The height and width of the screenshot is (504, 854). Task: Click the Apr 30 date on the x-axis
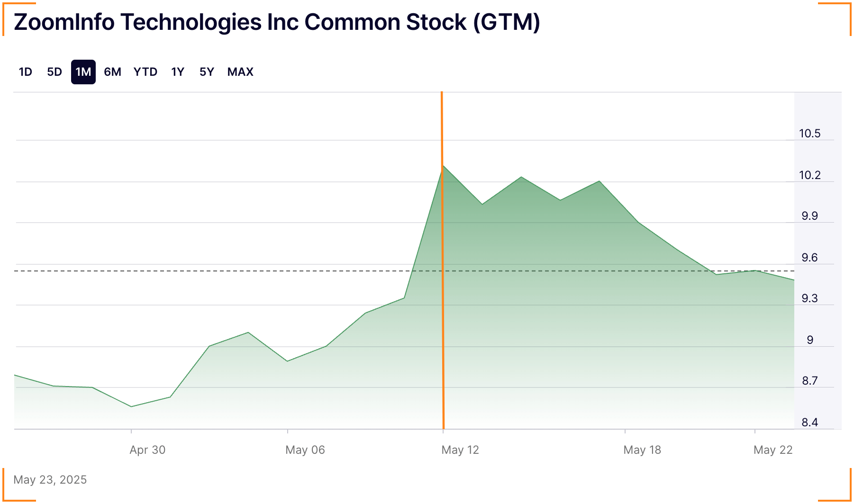148,450
